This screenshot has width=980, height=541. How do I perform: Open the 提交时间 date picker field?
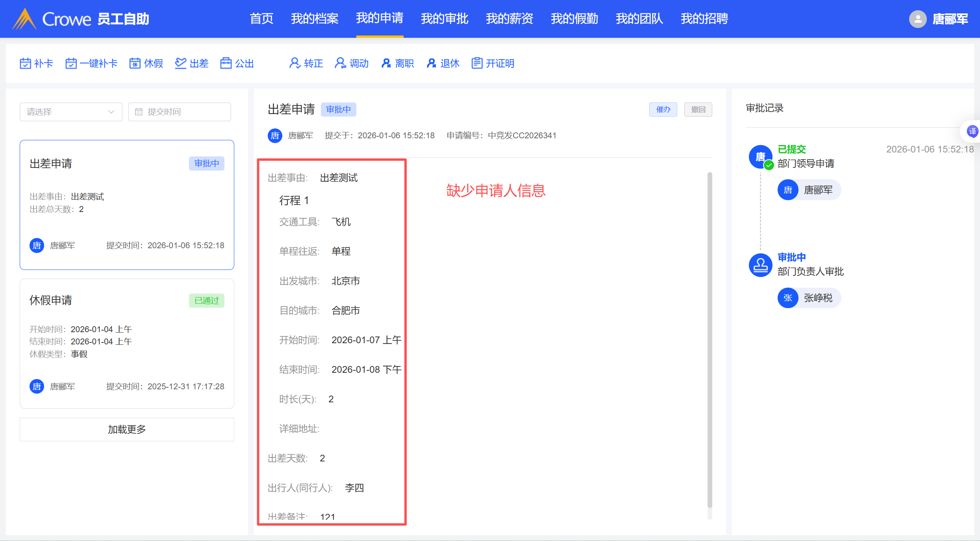point(180,112)
